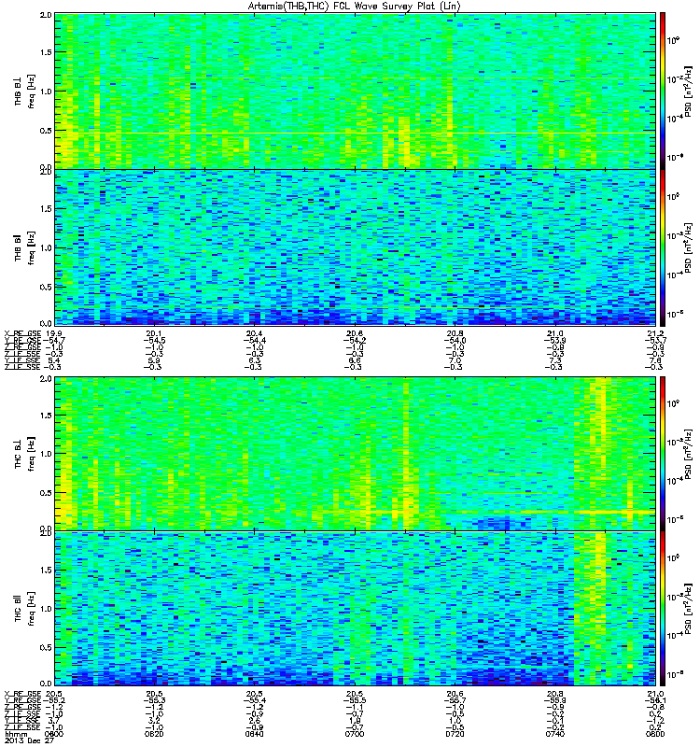Viewport: 700px width, 747px height.
Task: Click the X_RE_GSE row label under THC panels
Action: tap(22, 694)
